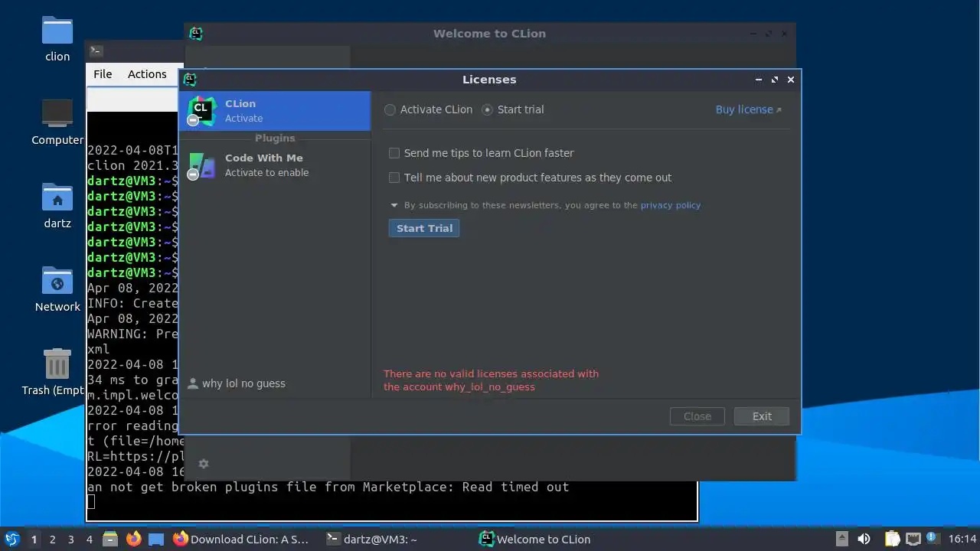This screenshot has width=980, height=551.
Task: Open the Network desktop icon
Action: point(57,289)
